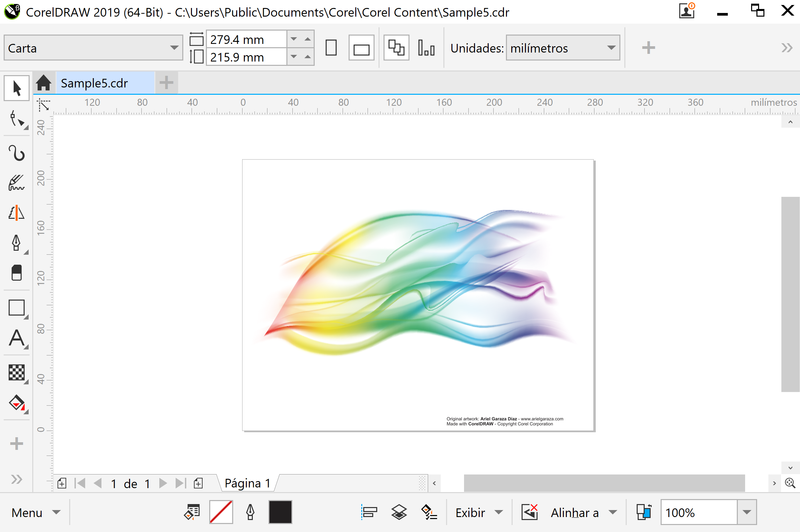Select the Rectangle tool
This screenshot has width=800, height=532.
[16, 308]
